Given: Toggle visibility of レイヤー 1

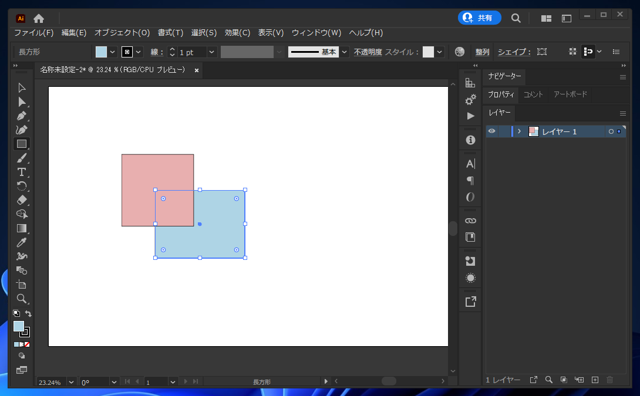Looking at the screenshot, I should tap(492, 131).
